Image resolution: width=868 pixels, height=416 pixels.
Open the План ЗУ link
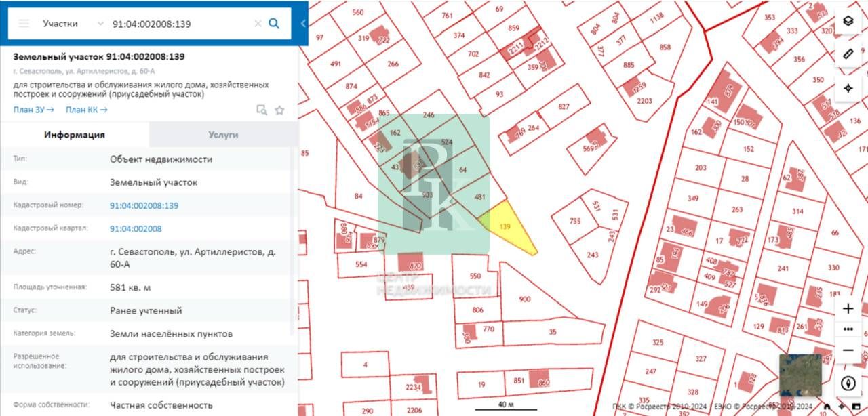[x=34, y=110]
